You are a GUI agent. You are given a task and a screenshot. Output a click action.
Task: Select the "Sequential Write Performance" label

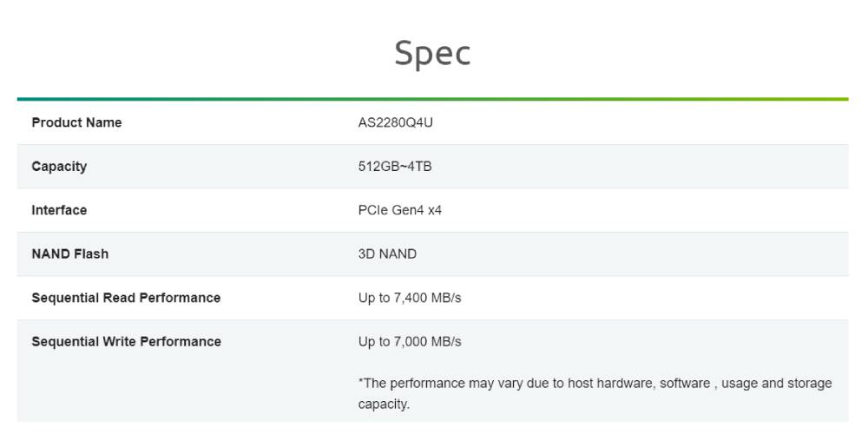click(126, 342)
